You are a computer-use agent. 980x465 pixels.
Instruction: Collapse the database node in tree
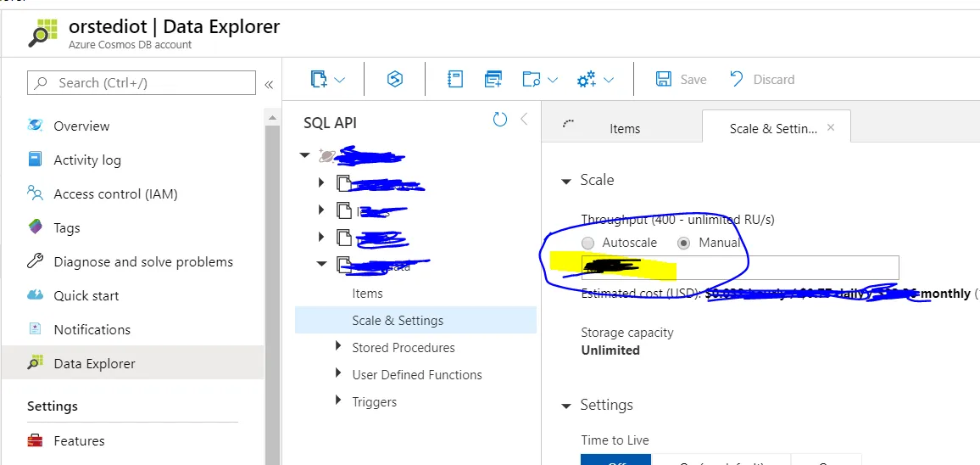[305, 154]
